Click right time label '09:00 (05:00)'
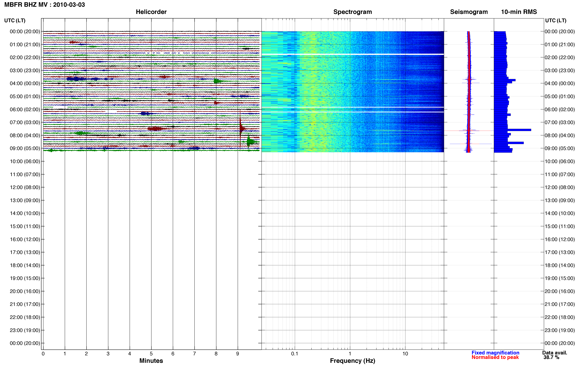 (560, 148)
